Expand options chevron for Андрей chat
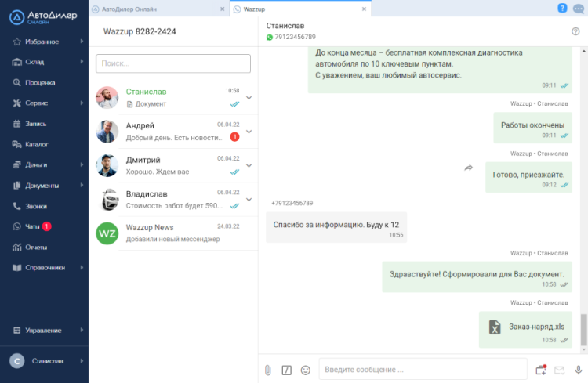588x383 pixels. pyautogui.click(x=249, y=132)
